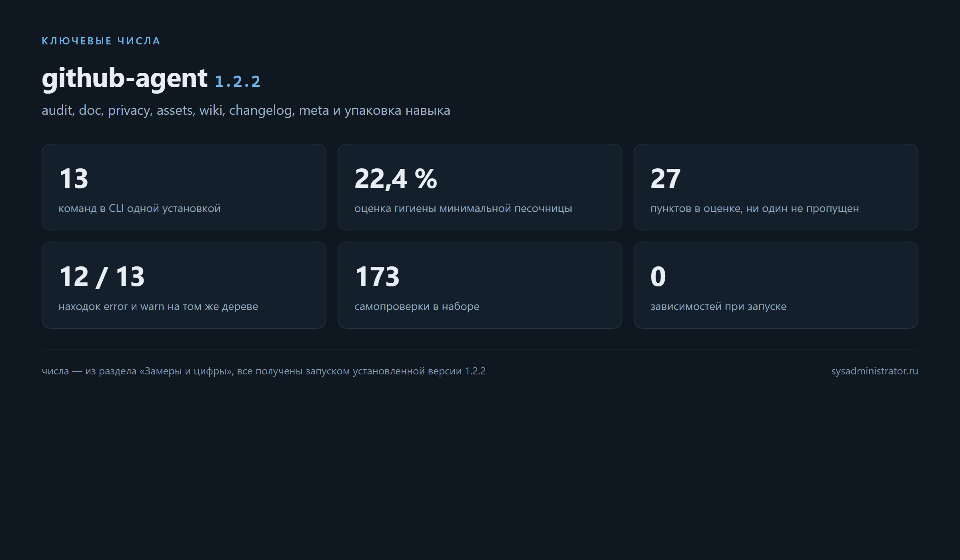960x560 pixels.
Task: Open the sysadministrator.ru footer link
Action: pyautogui.click(x=875, y=371)
